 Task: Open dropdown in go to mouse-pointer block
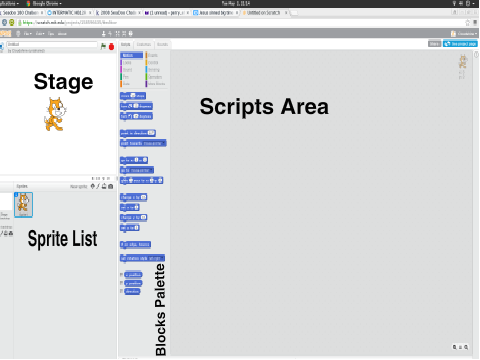point(142,170)
